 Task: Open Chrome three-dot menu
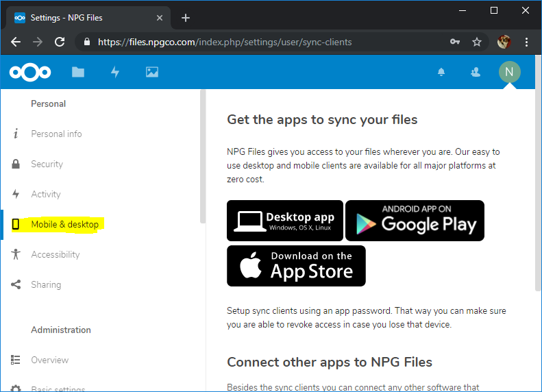pos(526,42)
